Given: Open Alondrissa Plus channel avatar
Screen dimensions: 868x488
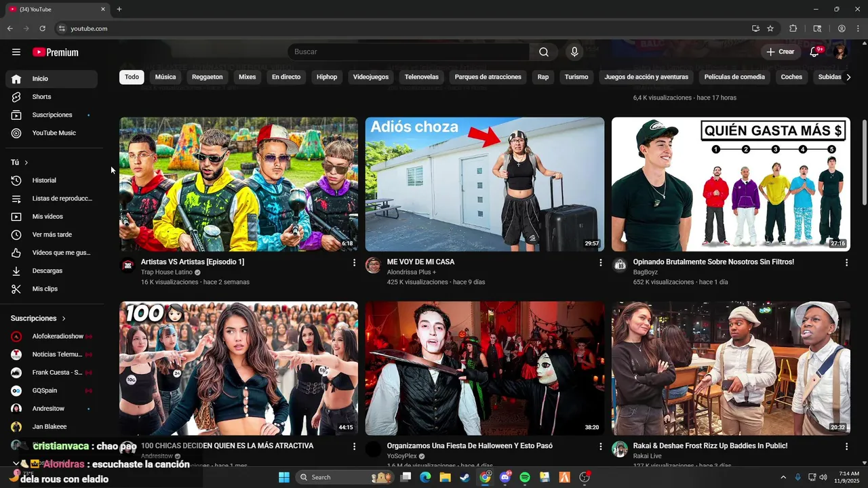Looking at the screenshot, I should click(x=373, y=265).
